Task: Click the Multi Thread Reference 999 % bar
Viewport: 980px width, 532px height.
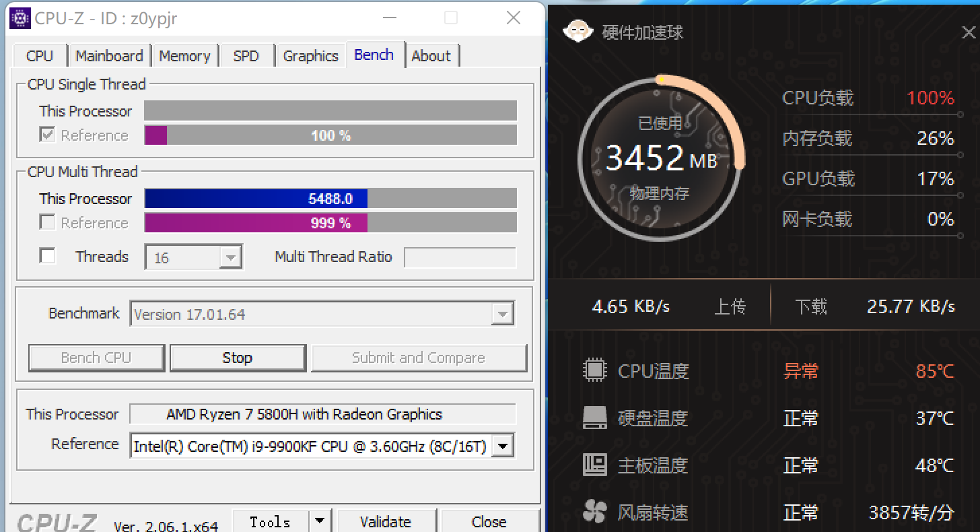Action: (330, 223)
